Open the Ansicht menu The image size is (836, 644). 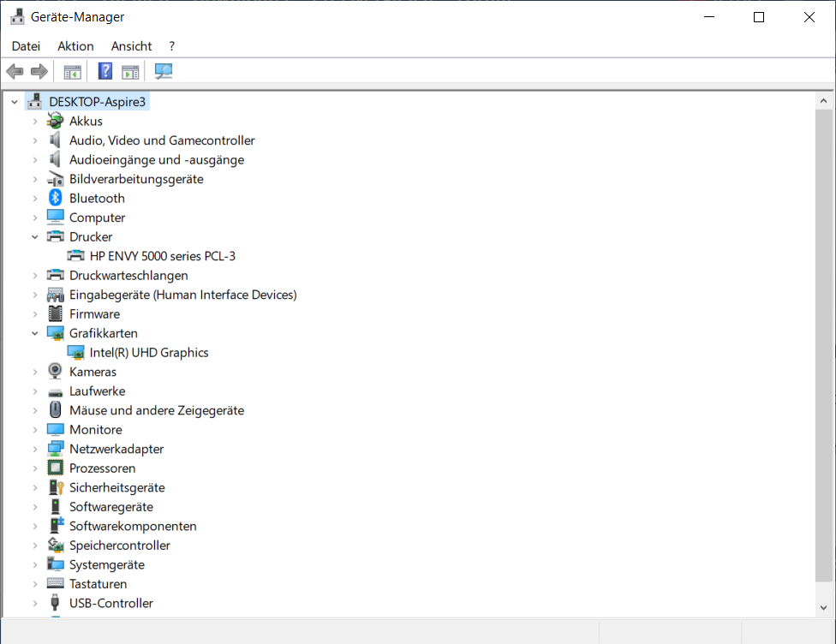131,46
